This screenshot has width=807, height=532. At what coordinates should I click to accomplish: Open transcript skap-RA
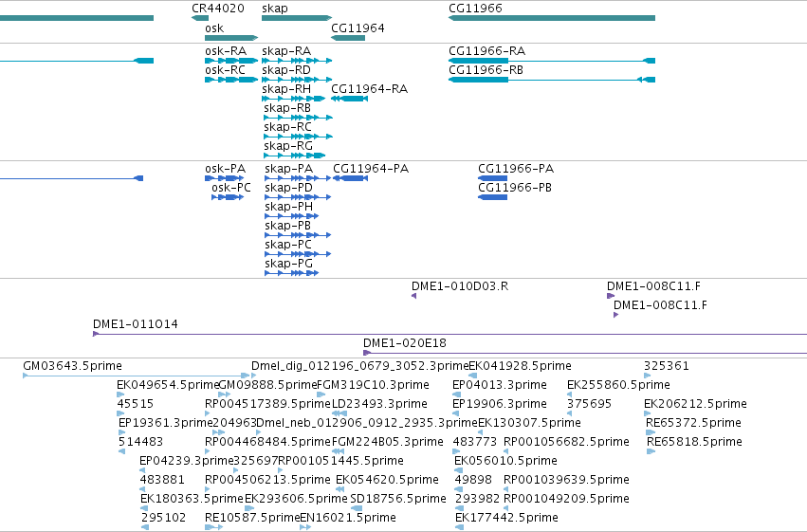pos(286,51)
